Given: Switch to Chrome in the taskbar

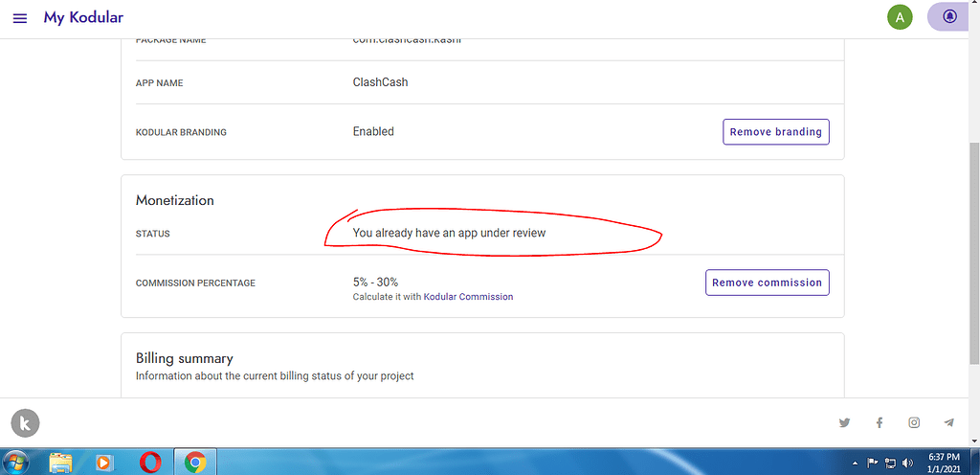Looking at the screenshot, I should (195, 463).
